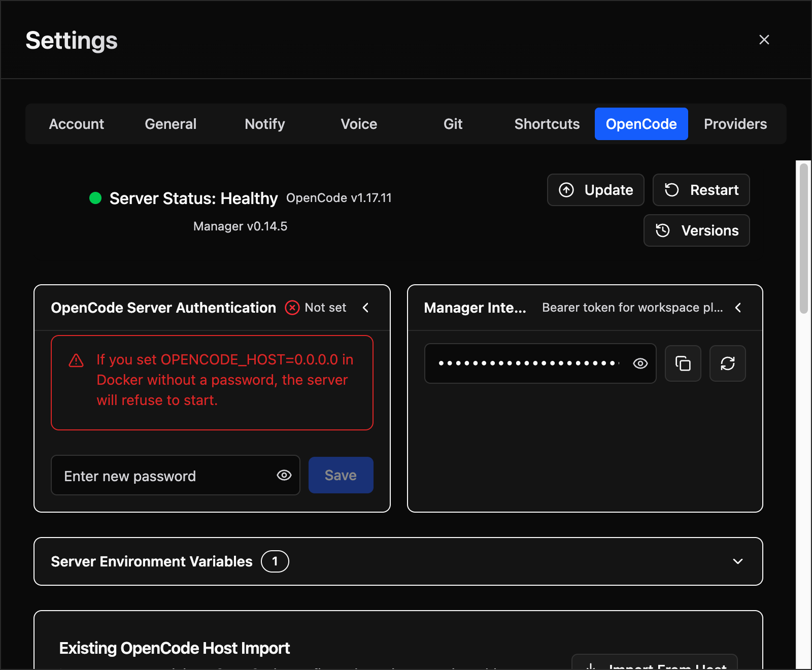Click the warning triangle icon in alert
This screenshot has width=812, height=670.
[76, 360]
